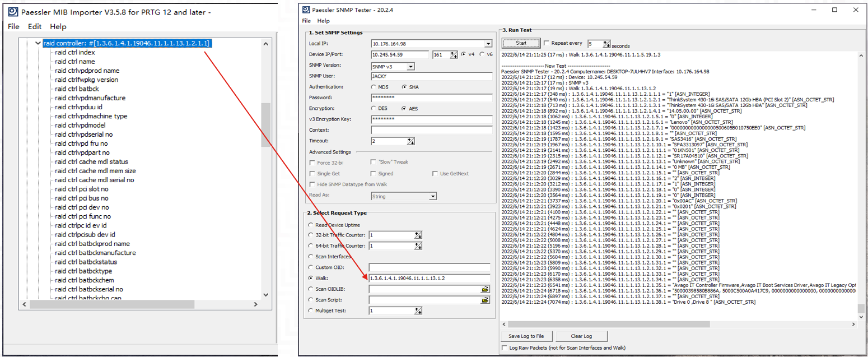Select raid ctrlfwpkg version tree item
Image resolution: width=868 pixels, height=357 pixels.
87,80
